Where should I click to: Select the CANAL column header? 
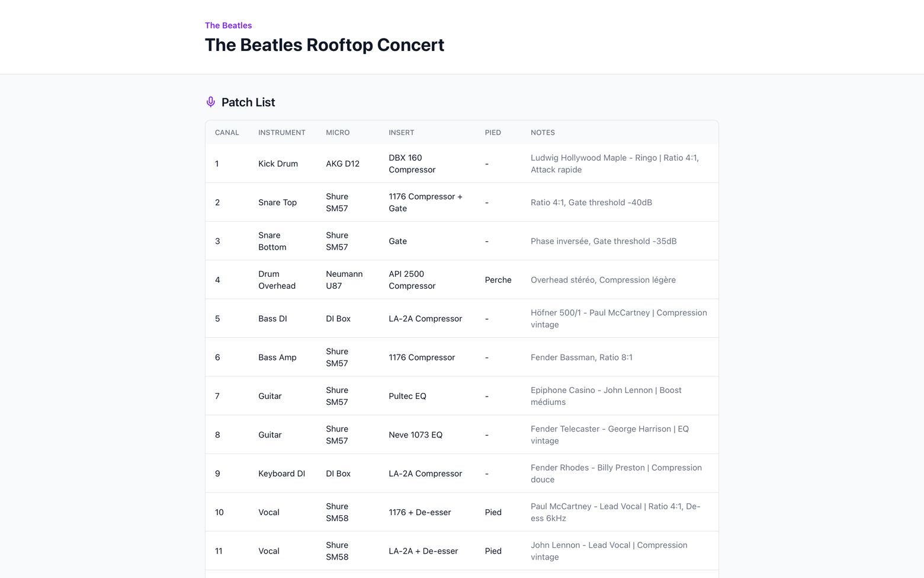[227, 133]
